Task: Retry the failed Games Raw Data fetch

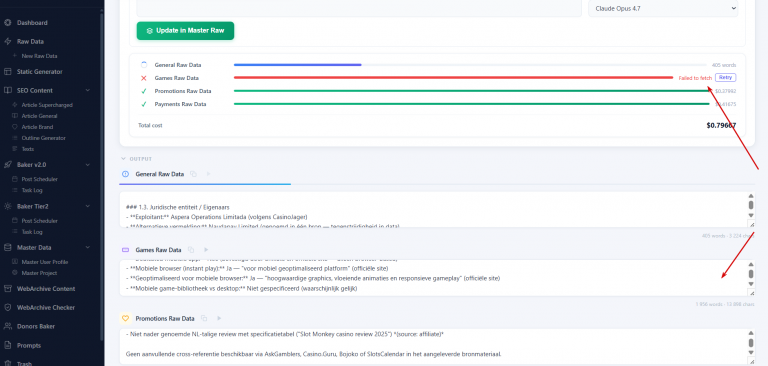Action: pyautogui.click(x=725, y=77)
